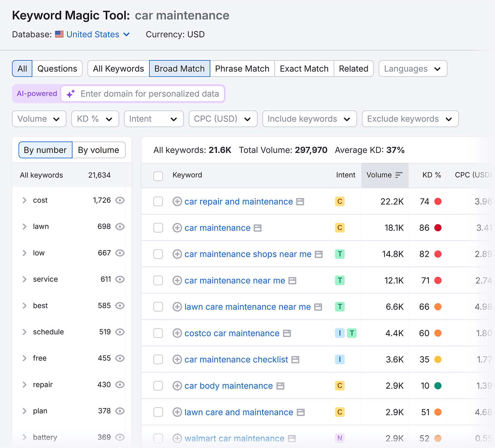Click add icon beside car repair and maintenance
The image size is (495, 448).
coord(177,201)
